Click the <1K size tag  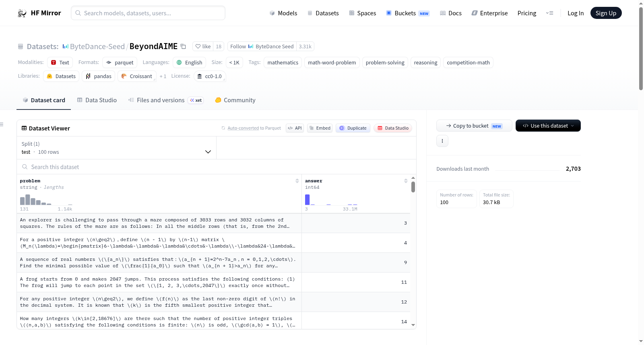point(234,62)
